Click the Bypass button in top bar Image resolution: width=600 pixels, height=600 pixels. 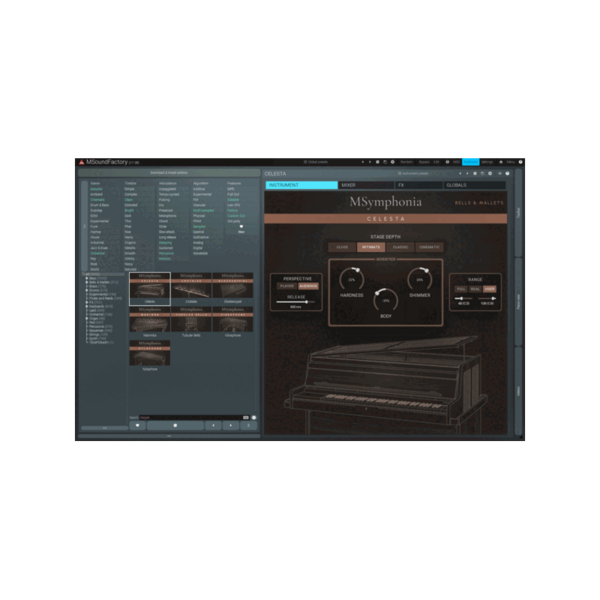[424, 162]
